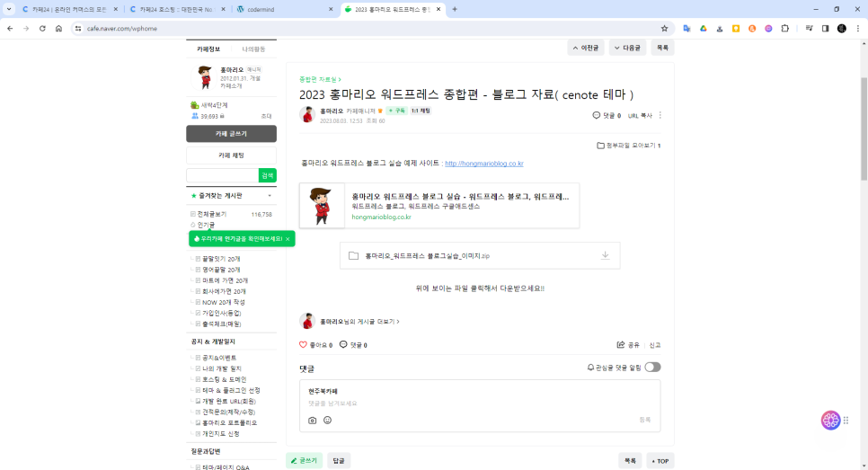Click the 카페 글쓰기 button
The image size is (868, 470).
tap(232, 133)
